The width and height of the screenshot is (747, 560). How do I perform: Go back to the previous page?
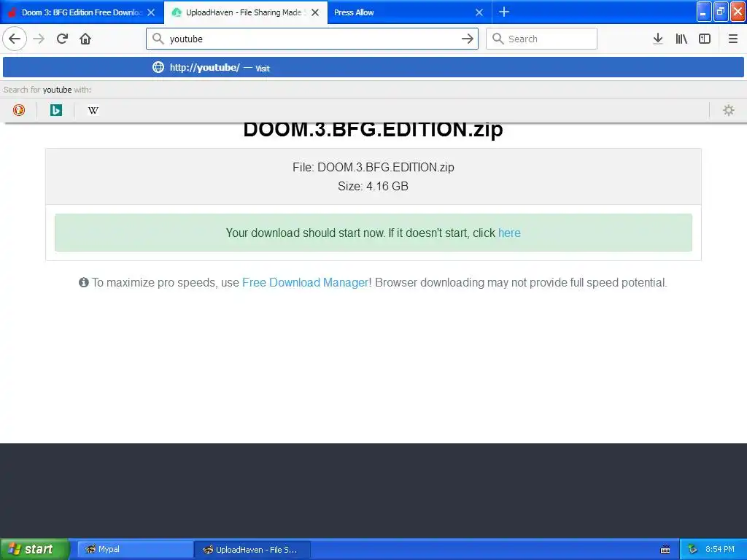pyautogui.click(x=15, y=39)
